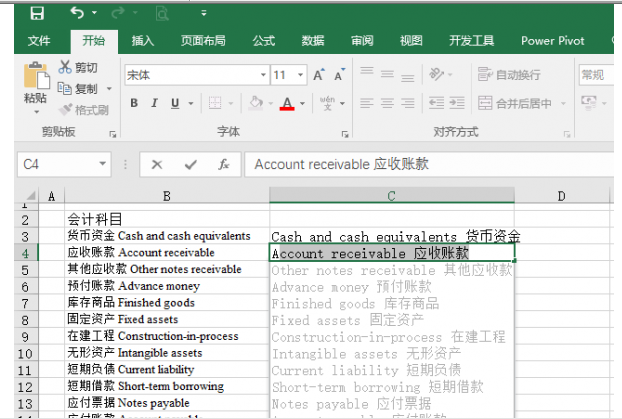
Task: Click 合并后居中 merge and center
Action: tap(514, 103)
